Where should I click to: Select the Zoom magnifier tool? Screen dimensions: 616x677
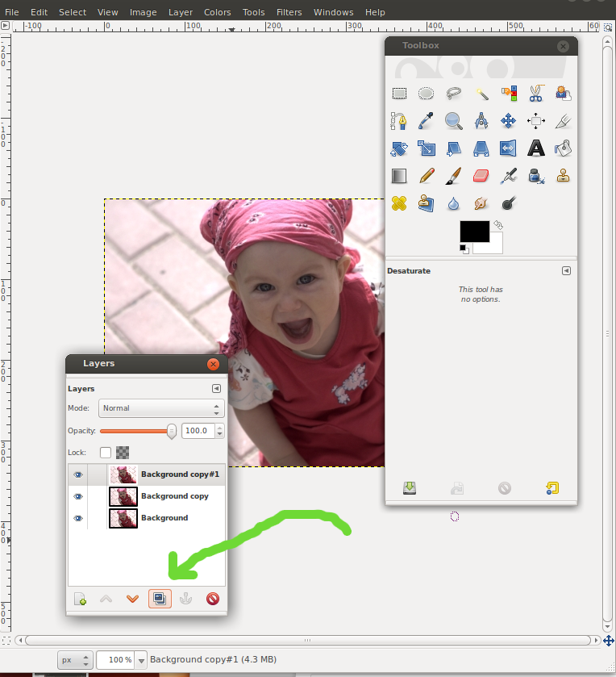pyautogui.click(x=454, y=121)
